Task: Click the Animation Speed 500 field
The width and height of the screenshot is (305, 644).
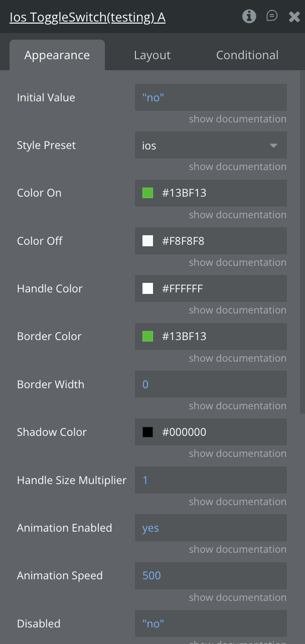Action: 211,576
